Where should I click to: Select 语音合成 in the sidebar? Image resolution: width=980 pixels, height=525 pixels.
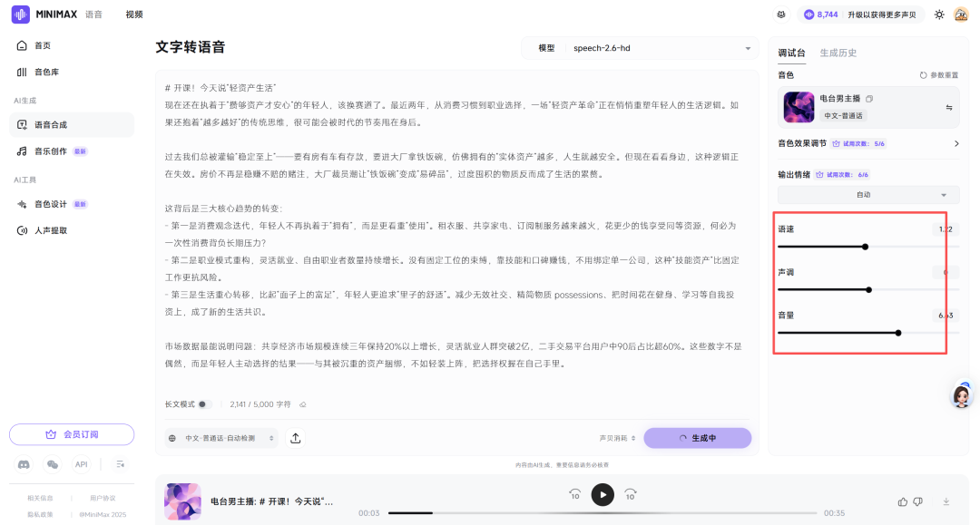pyautogui.click(x=72, y=125)
